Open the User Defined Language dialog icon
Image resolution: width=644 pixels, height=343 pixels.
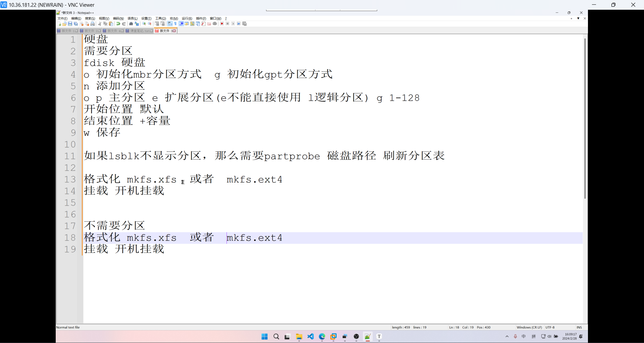(x=187, y=24)
